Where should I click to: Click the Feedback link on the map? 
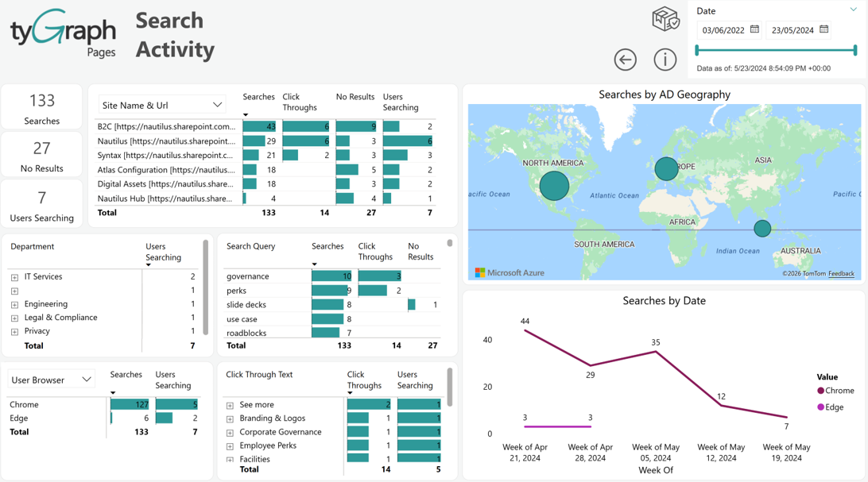pos(841,274)
